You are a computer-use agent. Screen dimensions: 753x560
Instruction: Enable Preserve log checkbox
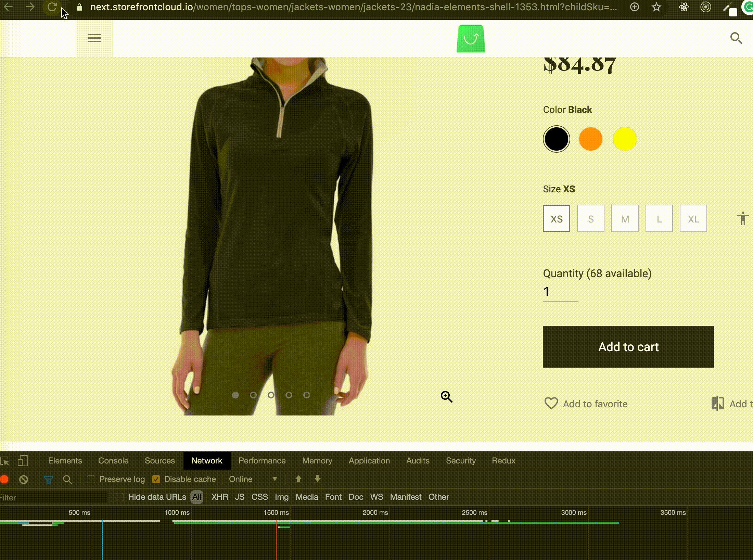click(x=91, y=479)
